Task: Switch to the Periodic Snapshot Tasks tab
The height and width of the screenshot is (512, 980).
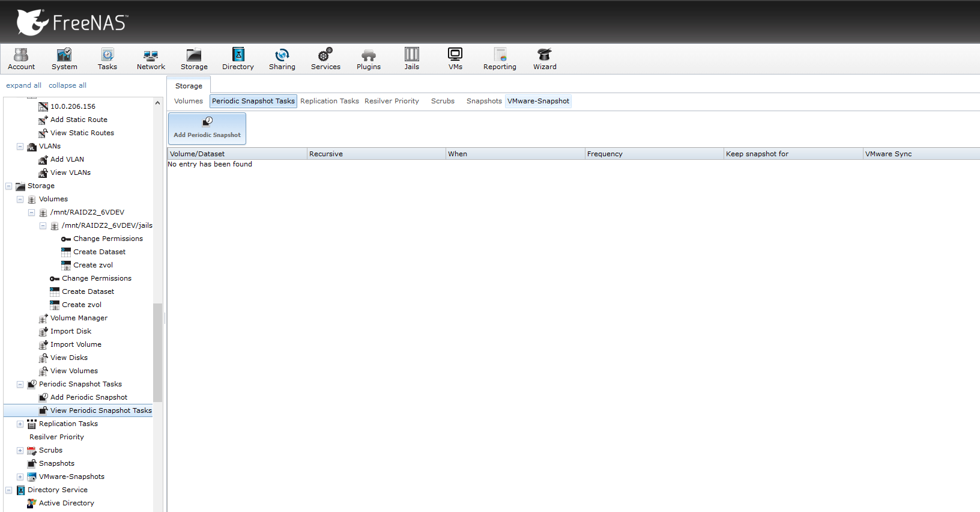Action: (x=253, y=101)
